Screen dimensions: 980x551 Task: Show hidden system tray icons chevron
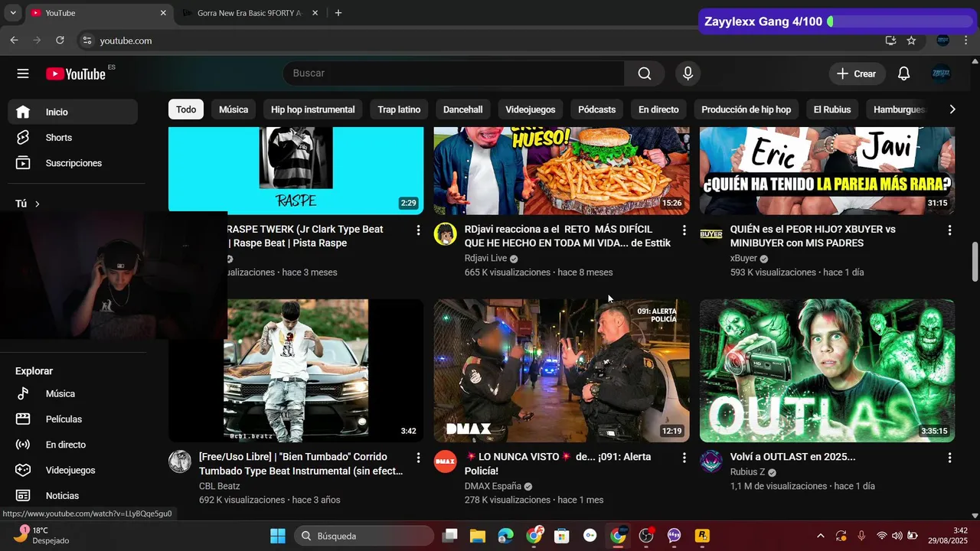coord(821,536)
